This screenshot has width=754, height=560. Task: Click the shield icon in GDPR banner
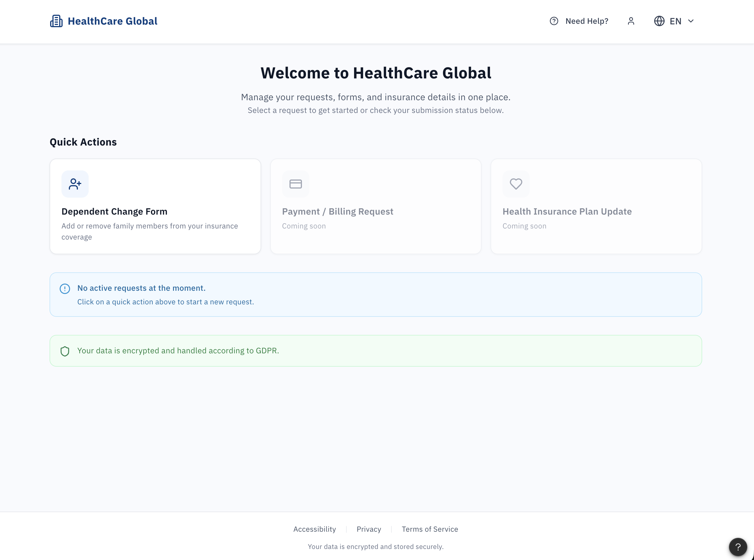pyautogui.click(x=65, y=351)
